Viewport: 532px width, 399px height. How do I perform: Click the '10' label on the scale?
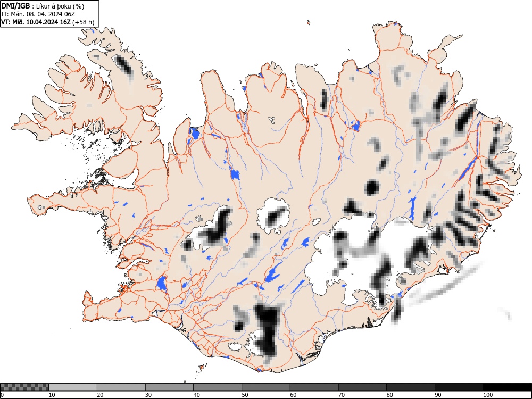(52, 395)
